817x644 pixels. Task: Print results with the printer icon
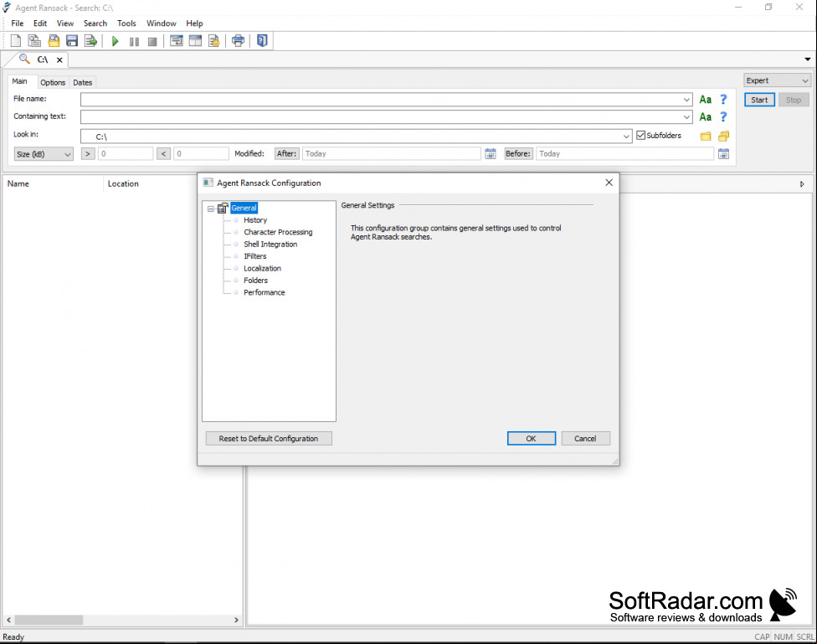click(238, 41)
